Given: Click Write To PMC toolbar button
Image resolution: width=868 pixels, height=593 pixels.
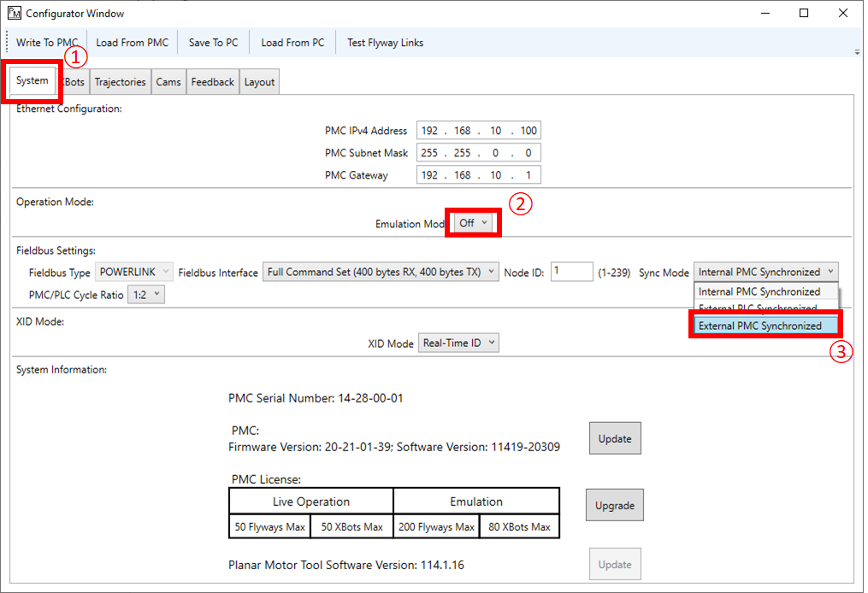Looking at the screenshot, I should pos(47,43).
